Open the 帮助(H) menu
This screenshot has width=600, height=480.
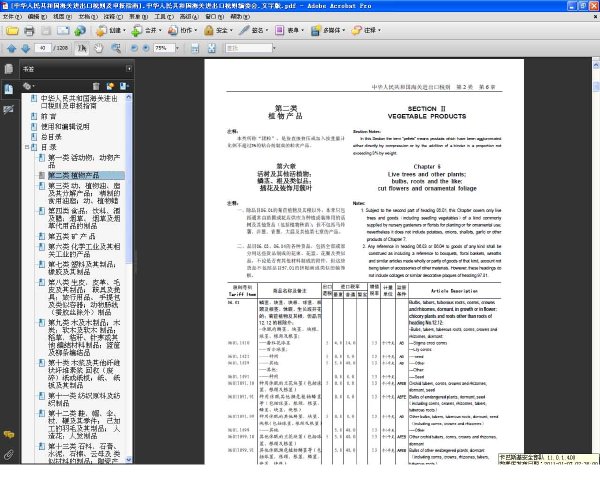(x=240, y=17)
